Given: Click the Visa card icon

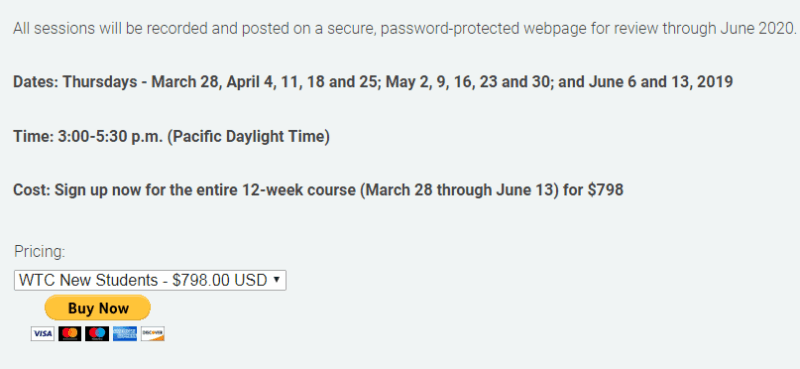Looking at the screenshot, I should [42, 334].
